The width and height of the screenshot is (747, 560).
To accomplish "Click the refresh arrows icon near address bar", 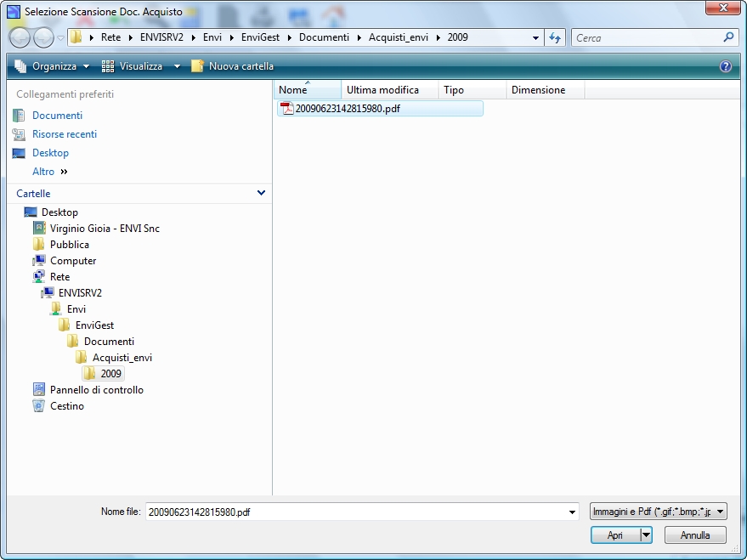I will (555, 37).
